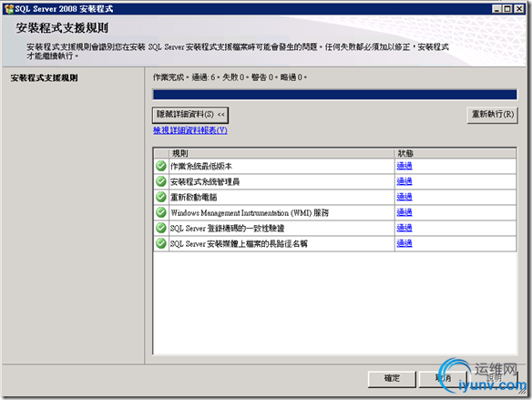Select SQL Server 安裝媒體上檔案的長路徑名稱 row
The width and height of the screenshot is (532, 400).
coord(335,243)
